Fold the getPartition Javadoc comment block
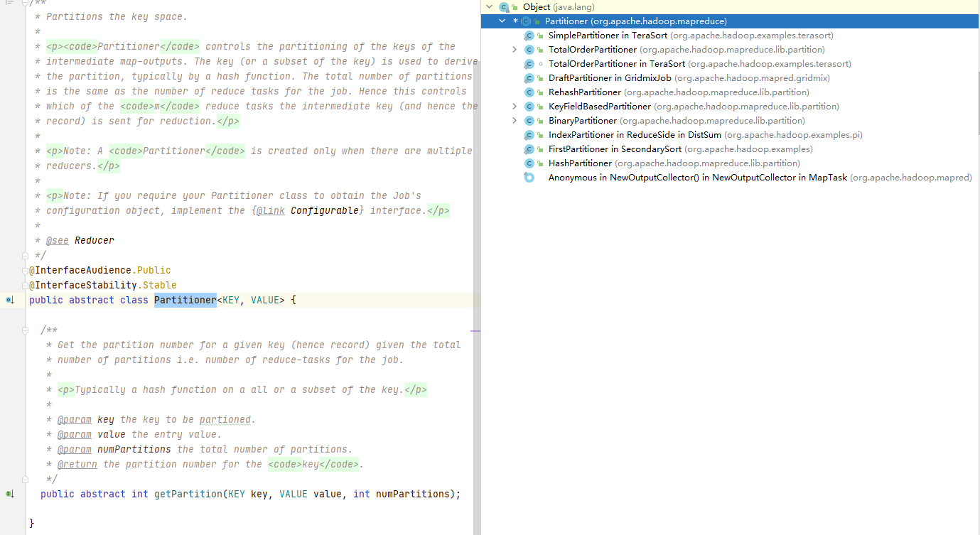 pos(25,330)
